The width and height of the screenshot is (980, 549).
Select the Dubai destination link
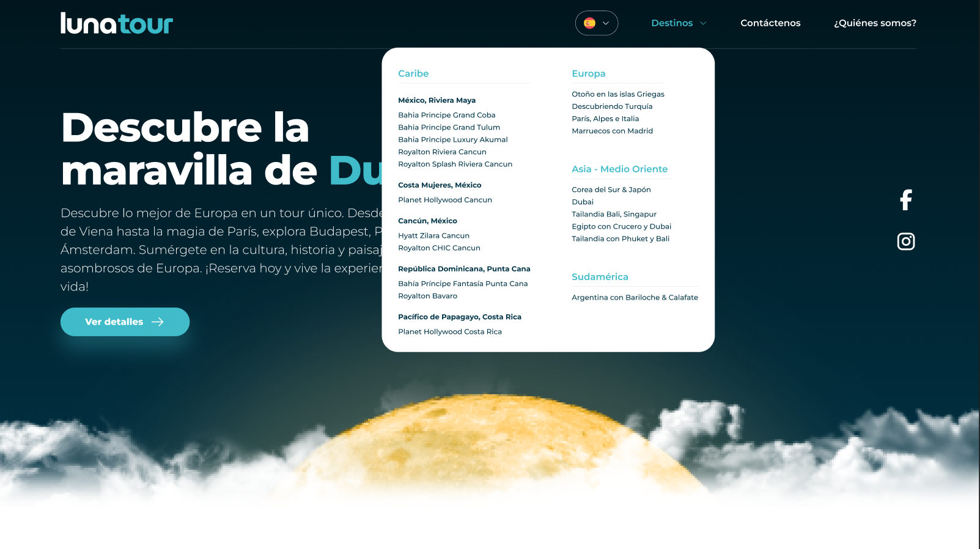pos(583,202)
